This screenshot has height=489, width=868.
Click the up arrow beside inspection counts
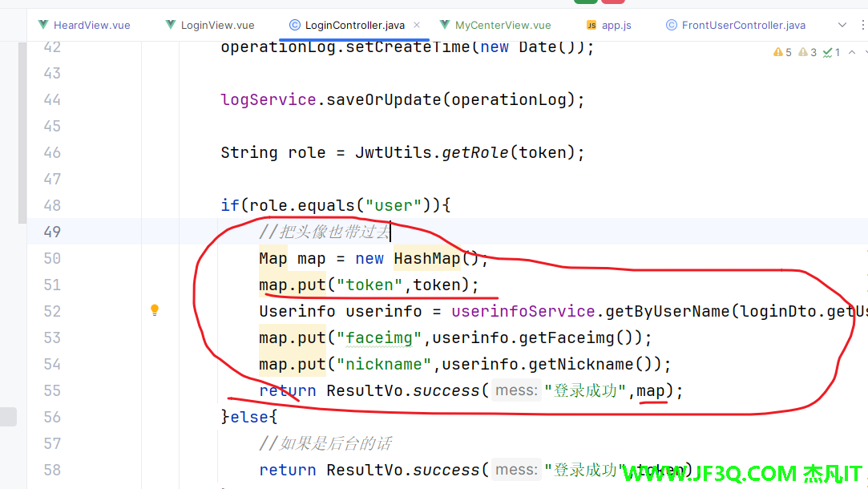853,52
